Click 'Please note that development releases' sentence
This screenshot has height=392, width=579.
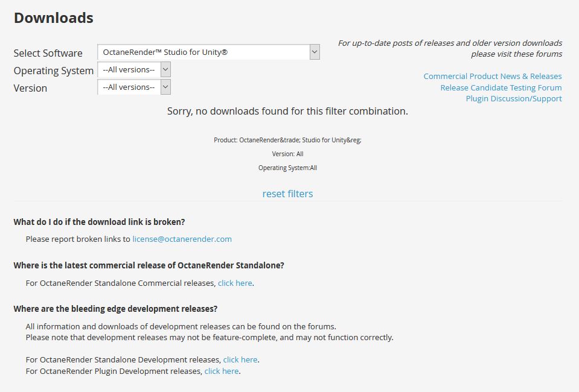210,338
